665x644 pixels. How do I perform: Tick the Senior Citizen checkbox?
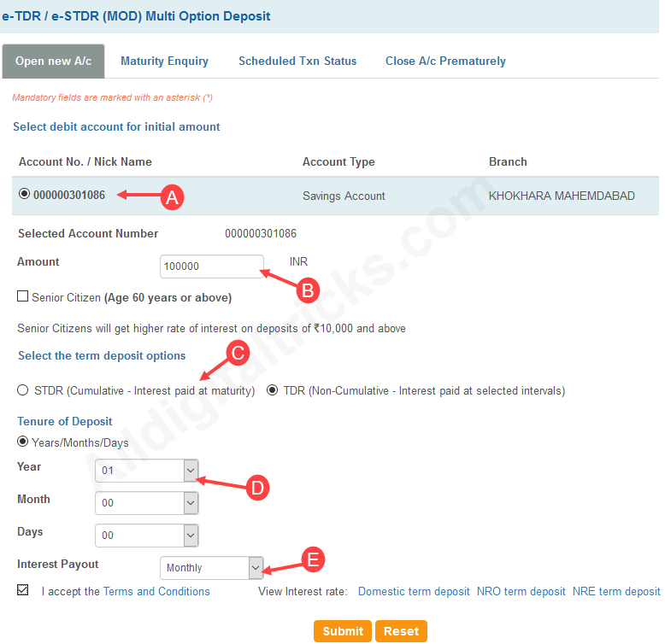22,296
